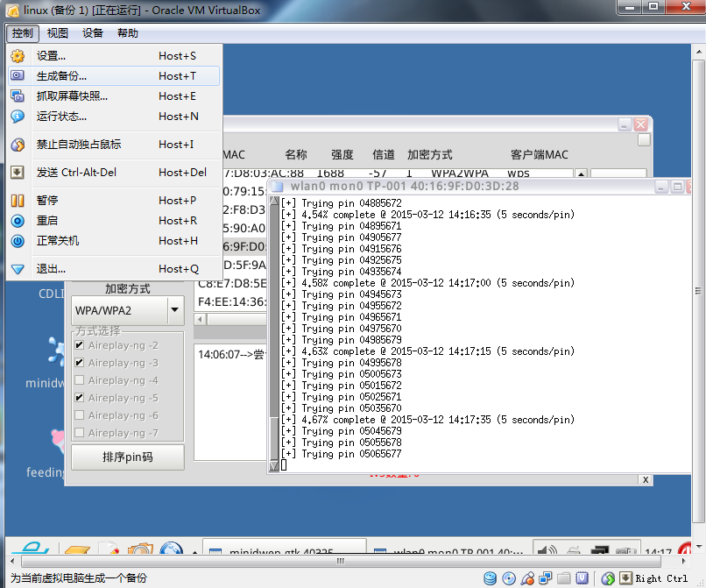The height and width of the screenshot is (588, 706).
Task: Click the terminal scrollbar up arrow
Action: tap(274, 201)
